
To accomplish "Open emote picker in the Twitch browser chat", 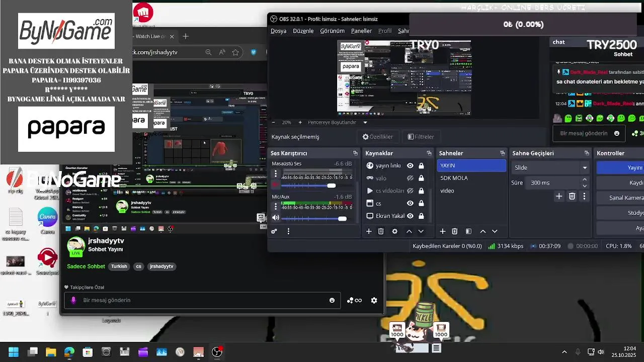I will pyautogui.click(x=332, y=300).
